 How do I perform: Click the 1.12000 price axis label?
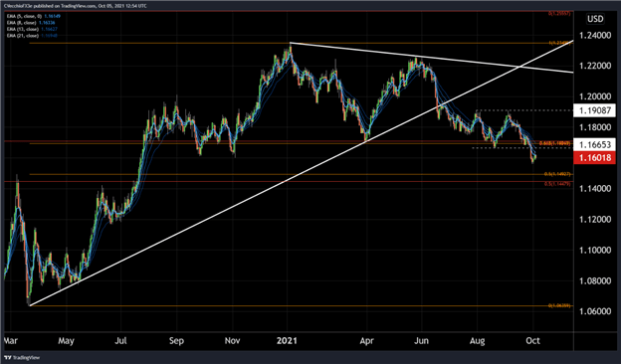tap(595, 220)
